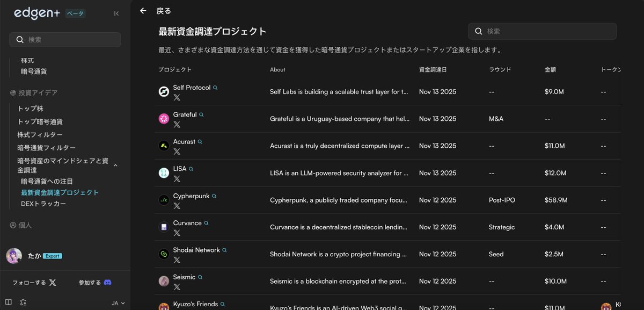The image size is (644, 310).
Task: Open the JA language dropdown
Action: pyautogui.click(x=118, y=303)
